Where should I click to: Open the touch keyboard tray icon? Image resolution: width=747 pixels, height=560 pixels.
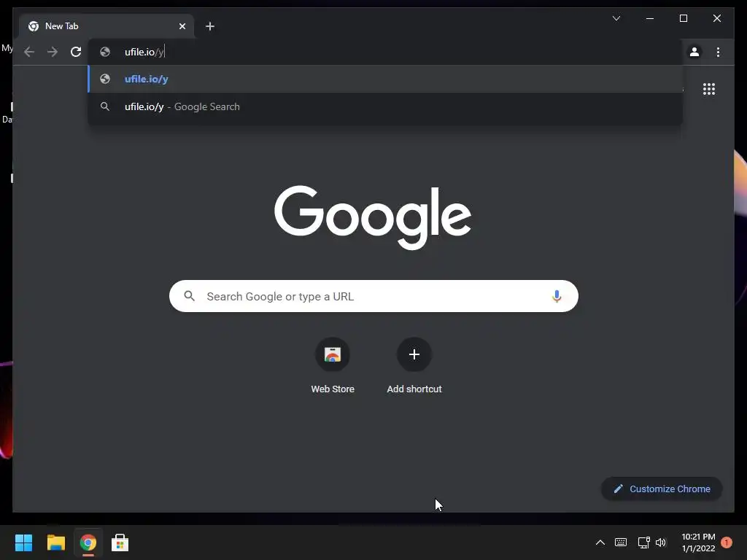(621, 542)
